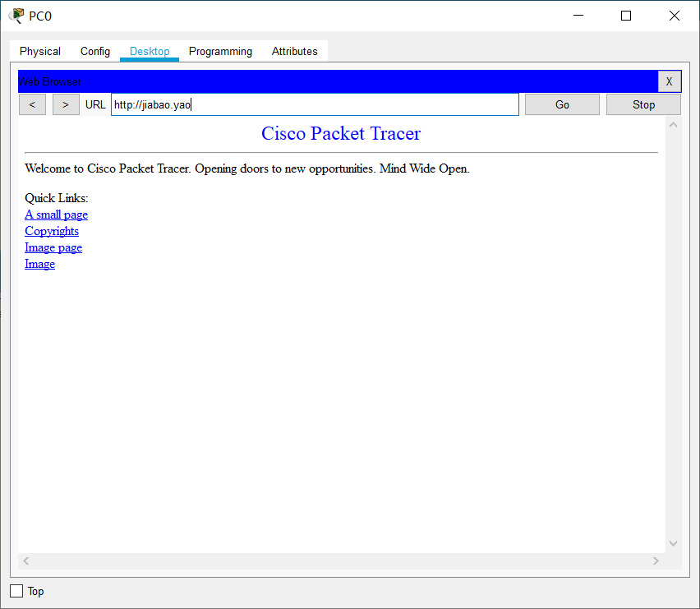Screen dimensions: 700x609
Task: Stop page loading with the Stop button
Action: [x=643, y=104]
